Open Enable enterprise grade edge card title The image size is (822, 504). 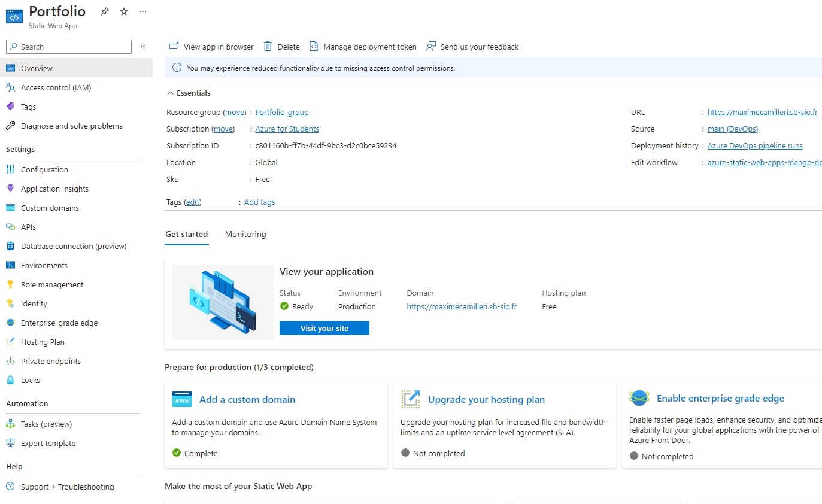(720, 399)
